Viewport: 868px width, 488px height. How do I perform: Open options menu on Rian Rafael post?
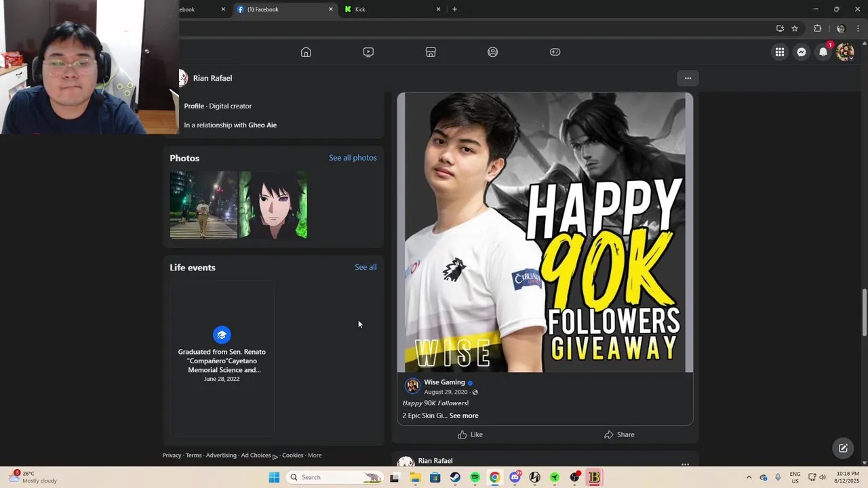point(685,464)
